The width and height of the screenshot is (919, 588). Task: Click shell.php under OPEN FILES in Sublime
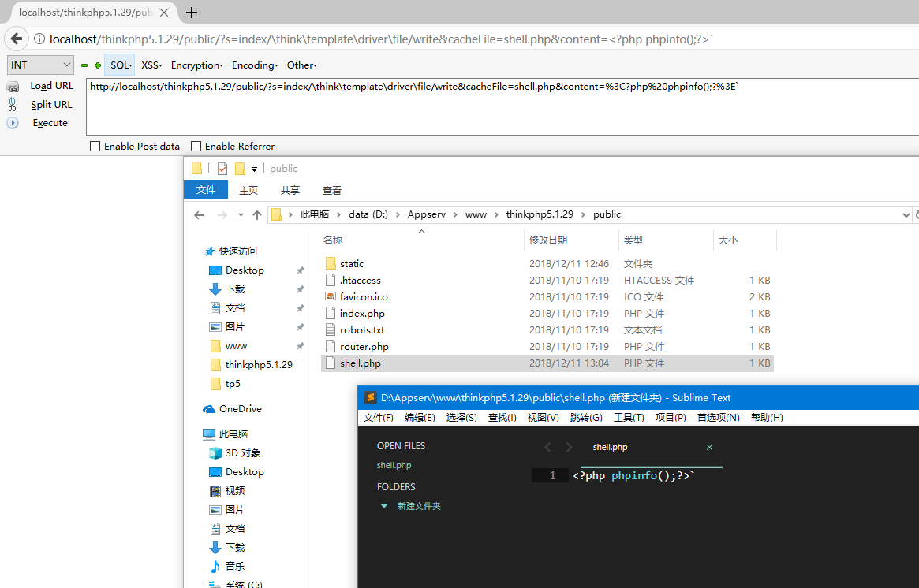pyautogui.click(x=394, y=465)
